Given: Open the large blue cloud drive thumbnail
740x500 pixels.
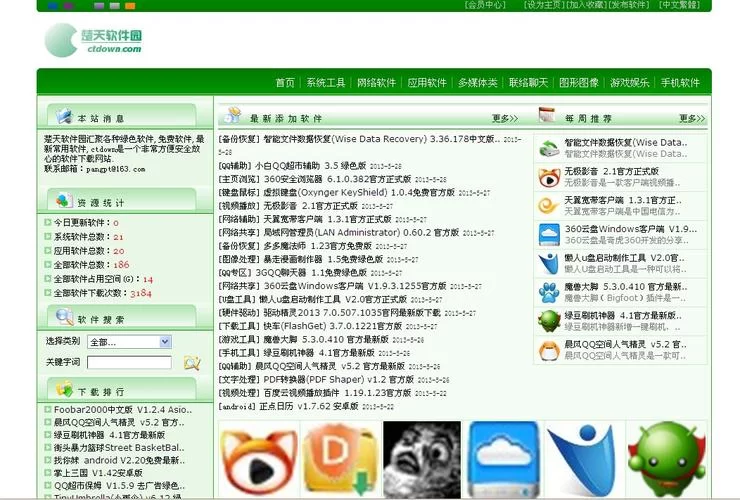Looking at the screenshot, I should coord(504,459).
